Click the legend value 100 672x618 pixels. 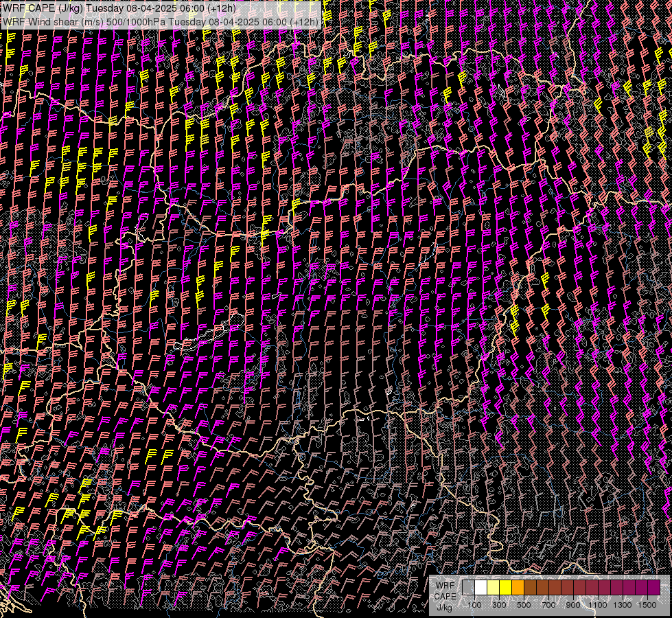click(x=474, y=605)
